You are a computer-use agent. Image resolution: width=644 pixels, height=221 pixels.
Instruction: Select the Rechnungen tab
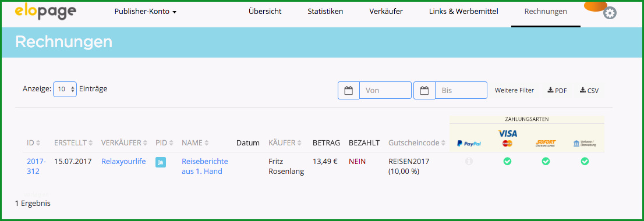point(546,12)
